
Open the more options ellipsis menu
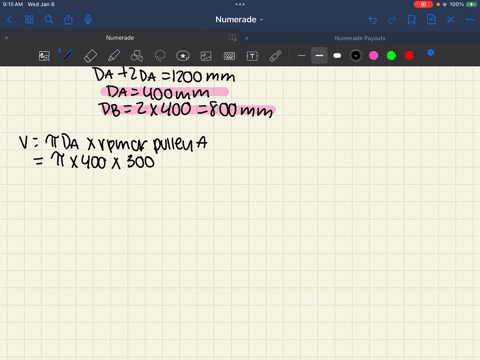pos(470,20)
